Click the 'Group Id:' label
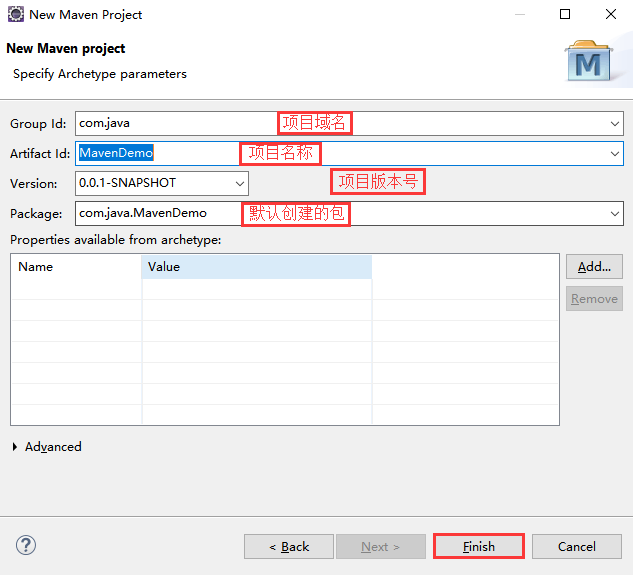633x575 pixels. (x=38, y=124)
